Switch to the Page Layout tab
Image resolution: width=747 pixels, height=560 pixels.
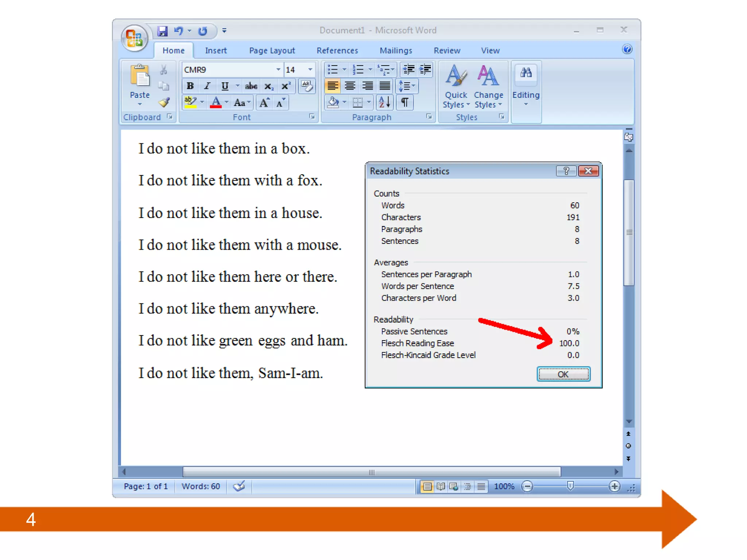click(x=272, y=51)
